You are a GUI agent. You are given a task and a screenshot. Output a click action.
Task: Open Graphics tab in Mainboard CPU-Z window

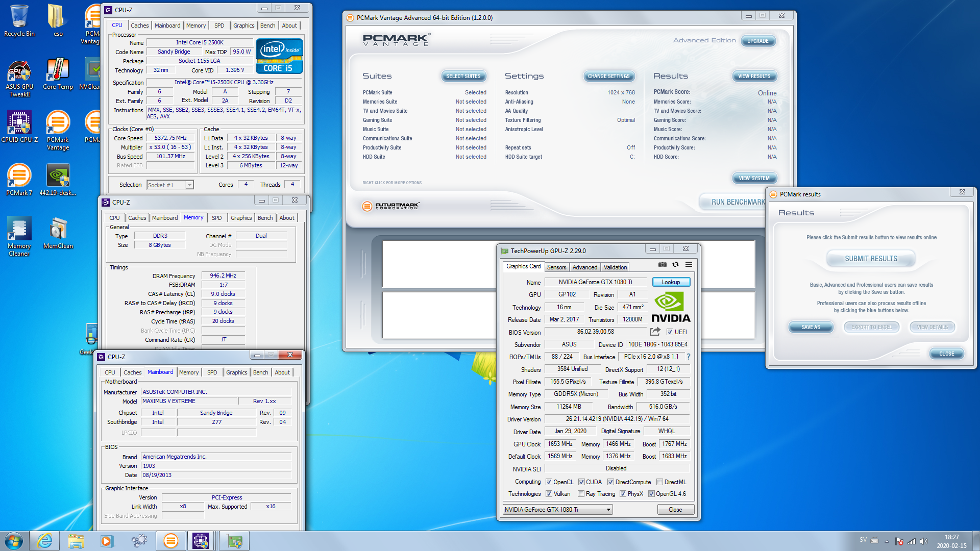click(x=236, y=372)
